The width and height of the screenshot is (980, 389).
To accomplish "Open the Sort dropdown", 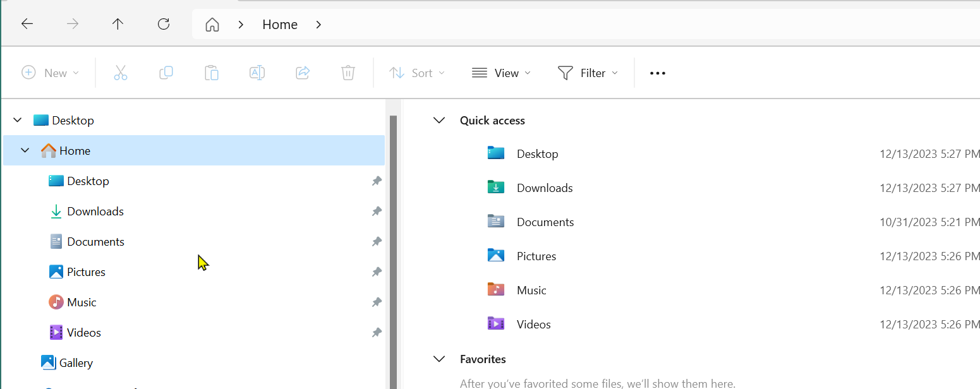I will point(416,73).
